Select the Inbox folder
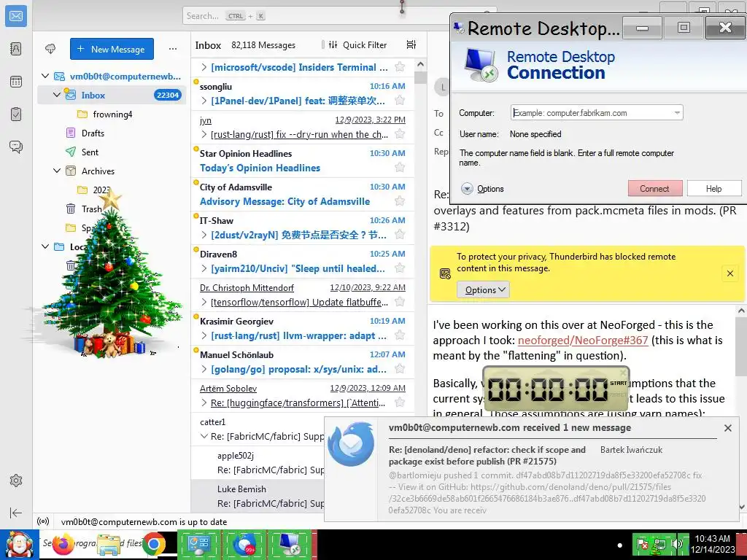 coord(112,95)
